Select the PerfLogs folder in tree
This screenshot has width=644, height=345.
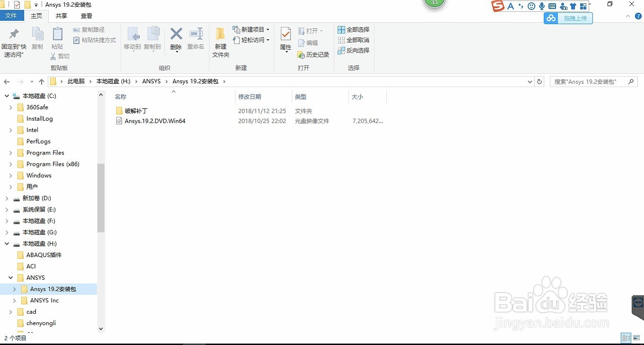click(x=38, y=141)
